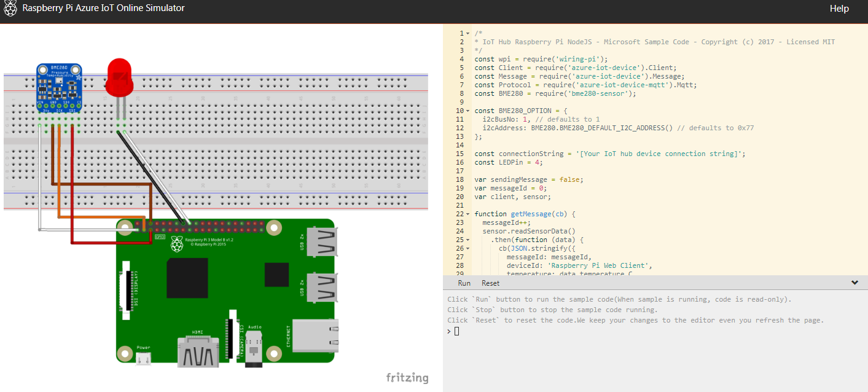Fold the .then callback at line 25
The height and width of the screenshot is (392, 868).
tap(468, 240)
